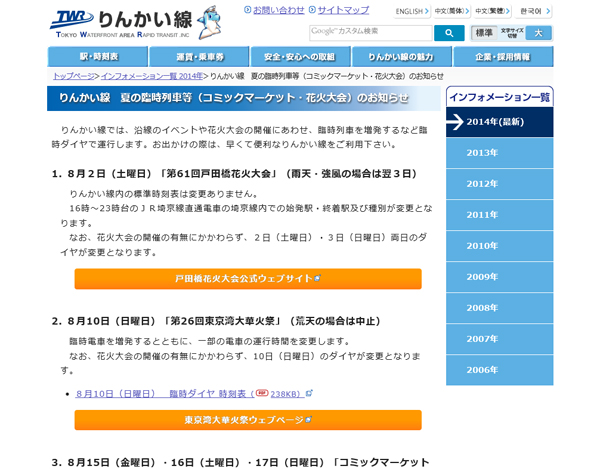600x469 pixels.
Task: Set text size to 大
Action: [x=538, y=33]
